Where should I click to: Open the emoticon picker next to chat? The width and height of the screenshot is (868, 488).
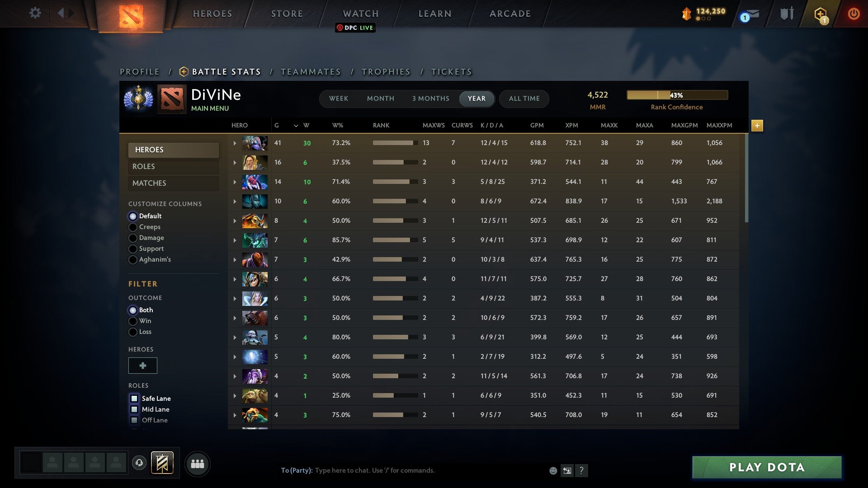(553, 470)
